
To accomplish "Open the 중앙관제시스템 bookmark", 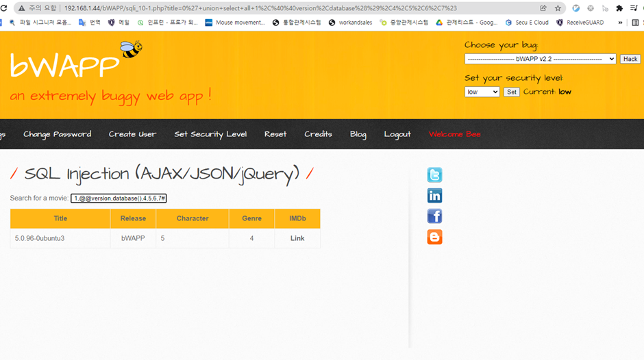I will pyautogui.click(x=404, y=23).
